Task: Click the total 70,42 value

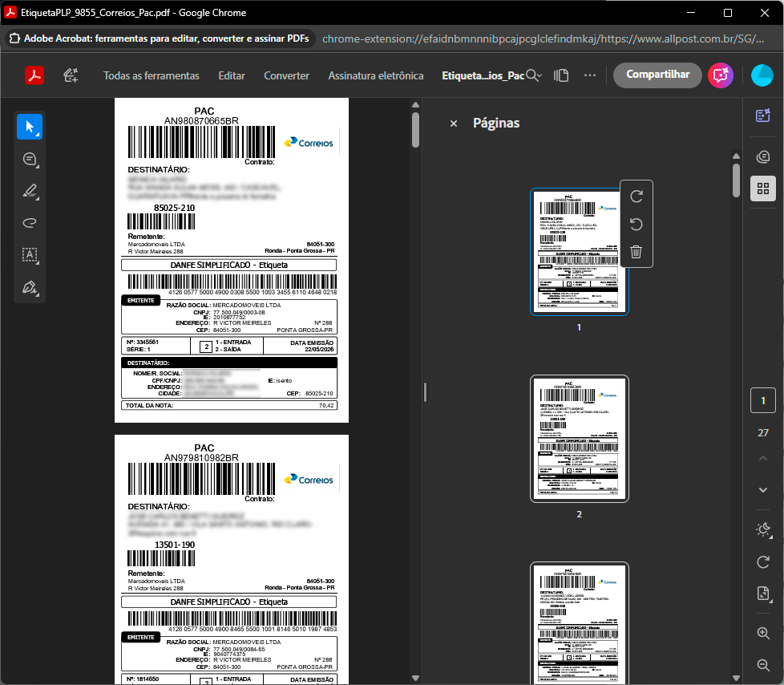Action: tap(326, 405)
